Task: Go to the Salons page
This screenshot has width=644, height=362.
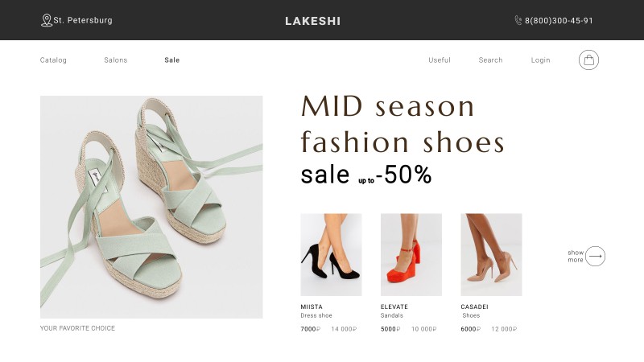Action: point(115,60)
